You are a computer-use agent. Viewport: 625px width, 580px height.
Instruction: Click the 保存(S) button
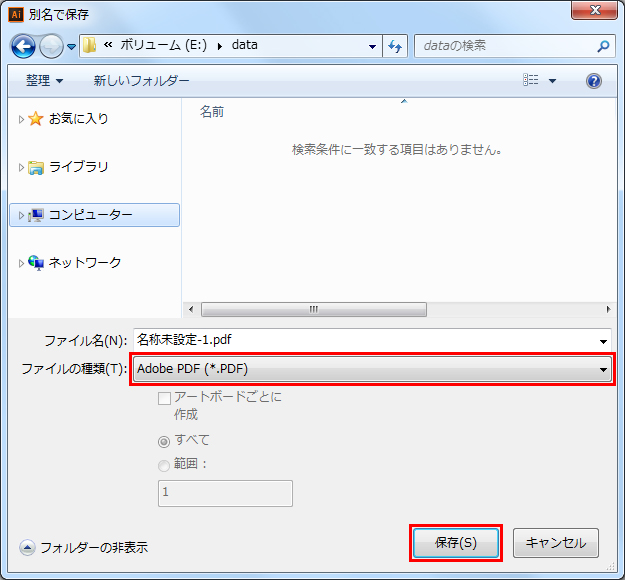(x=455, y=543)
